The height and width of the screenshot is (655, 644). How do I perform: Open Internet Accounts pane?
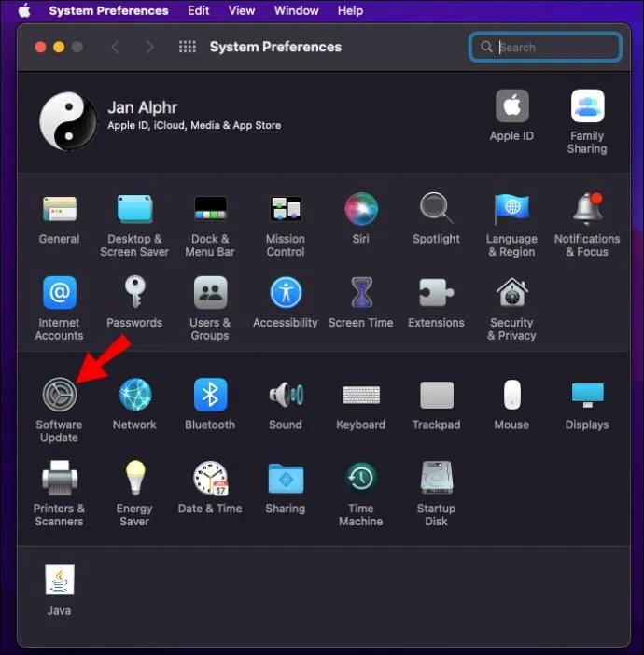click(60, 292)
